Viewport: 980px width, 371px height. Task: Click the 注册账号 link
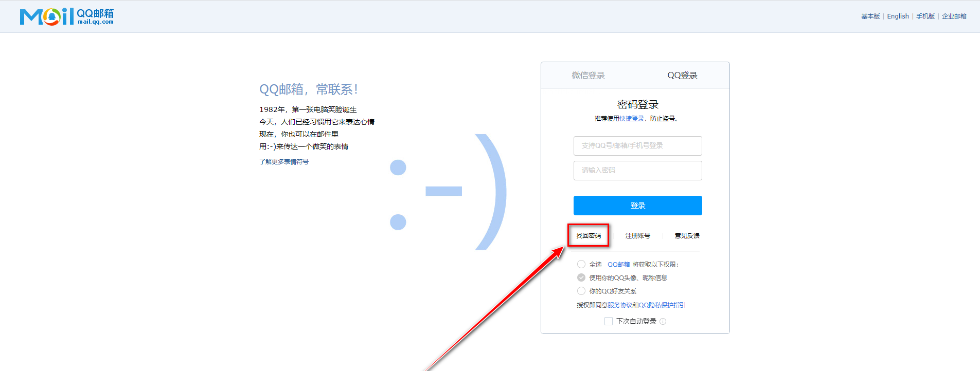[x=637, y=236]
